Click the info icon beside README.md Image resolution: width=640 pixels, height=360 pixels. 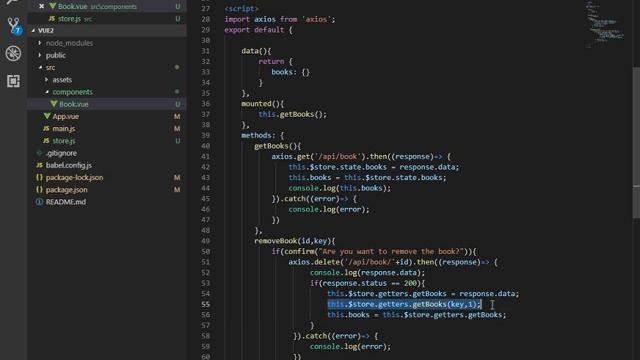click(39, 202)
